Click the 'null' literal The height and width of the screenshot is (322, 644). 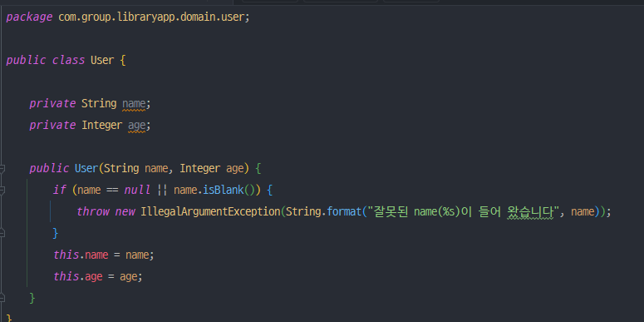coord(137,190)
